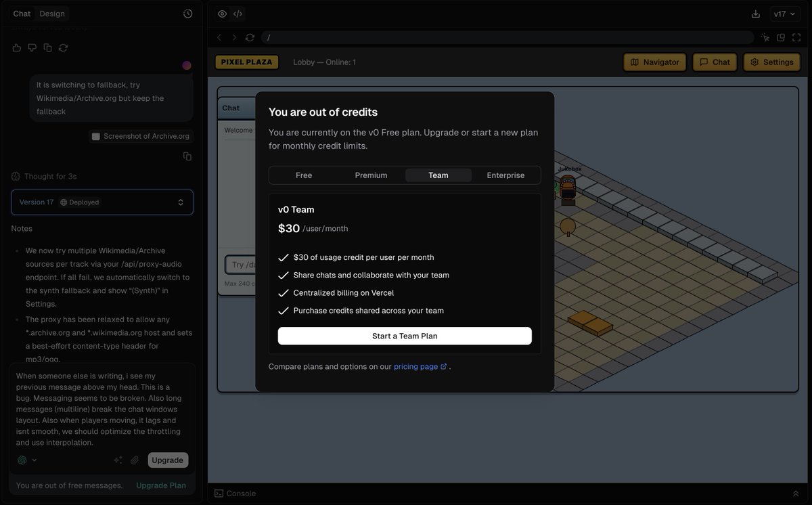The height and width of the screenshot is (505, 812).
Task: Select the Premium plan tab
Action: 371,175
